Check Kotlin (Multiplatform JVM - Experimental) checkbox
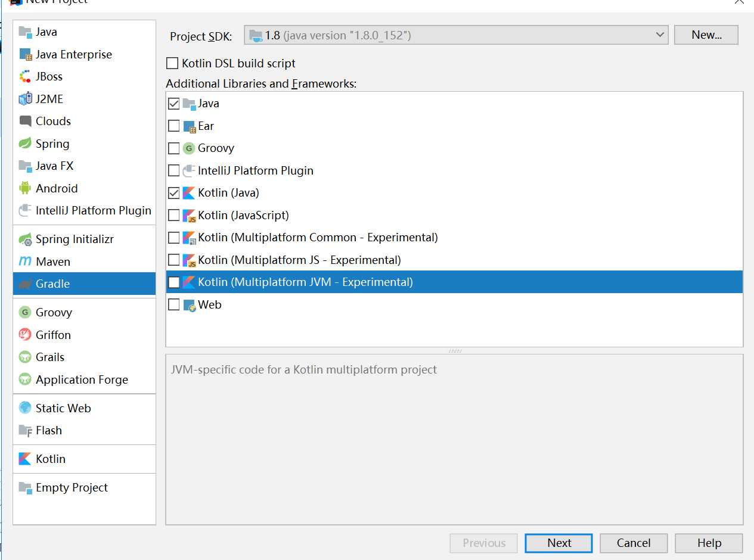 [173, 282]
